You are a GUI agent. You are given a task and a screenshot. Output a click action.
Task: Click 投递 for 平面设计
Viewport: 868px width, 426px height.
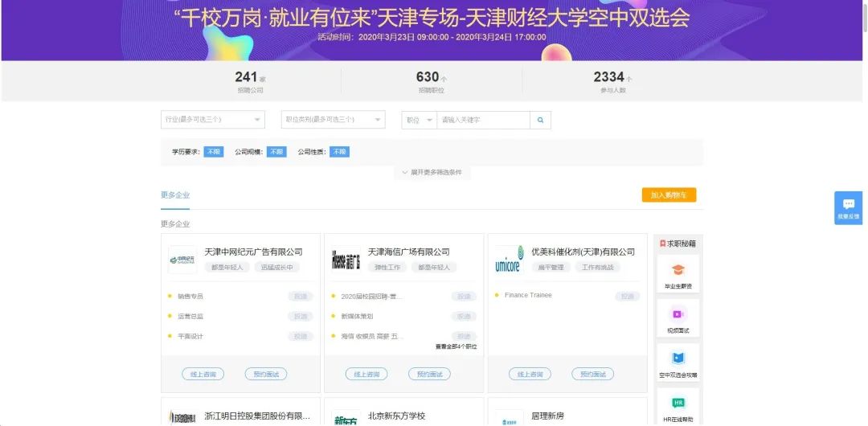(300, 336)
